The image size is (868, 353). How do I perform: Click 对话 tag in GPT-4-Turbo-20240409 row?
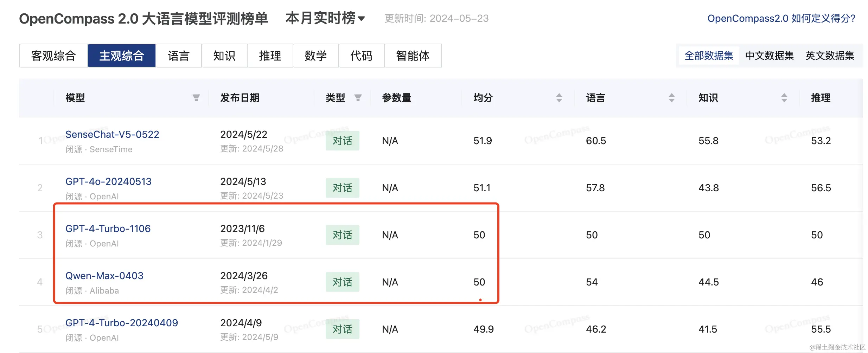[343, 329]
